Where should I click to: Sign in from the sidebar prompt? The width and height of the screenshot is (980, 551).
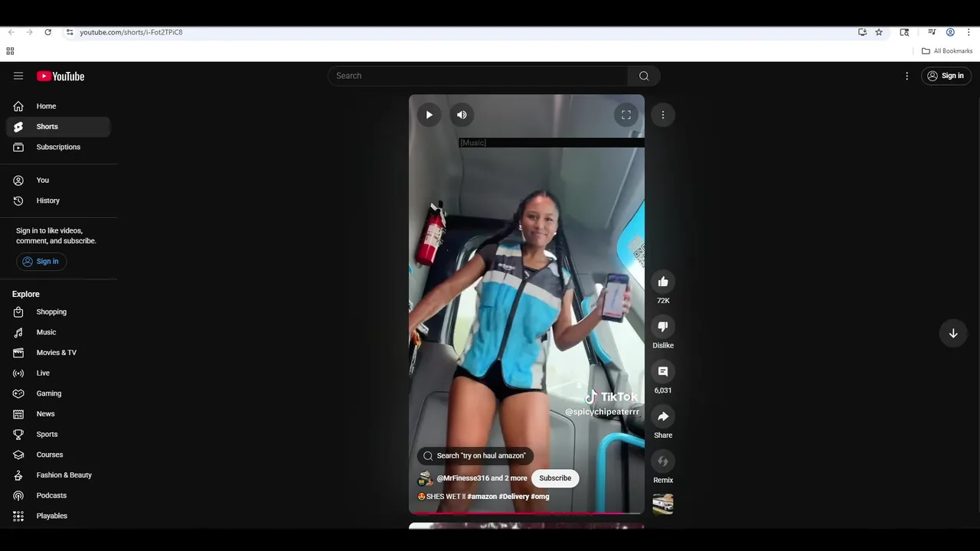point(41,262)
